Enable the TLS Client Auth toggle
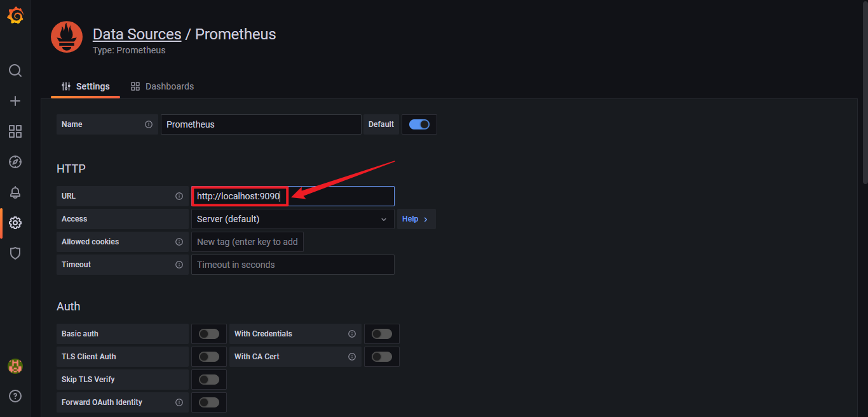Screen dimensions: 868x417 (x=209, y=357)
